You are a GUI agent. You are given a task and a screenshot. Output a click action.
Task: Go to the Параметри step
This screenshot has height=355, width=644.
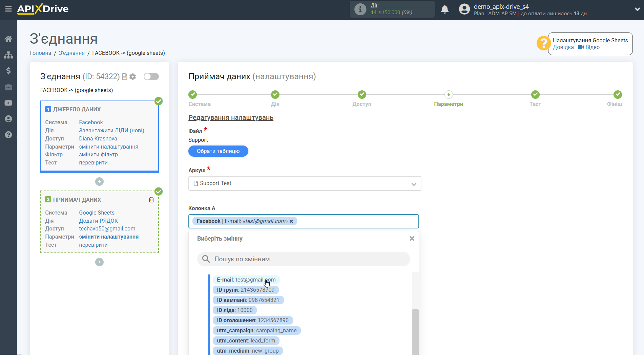(x=449, y=94)
